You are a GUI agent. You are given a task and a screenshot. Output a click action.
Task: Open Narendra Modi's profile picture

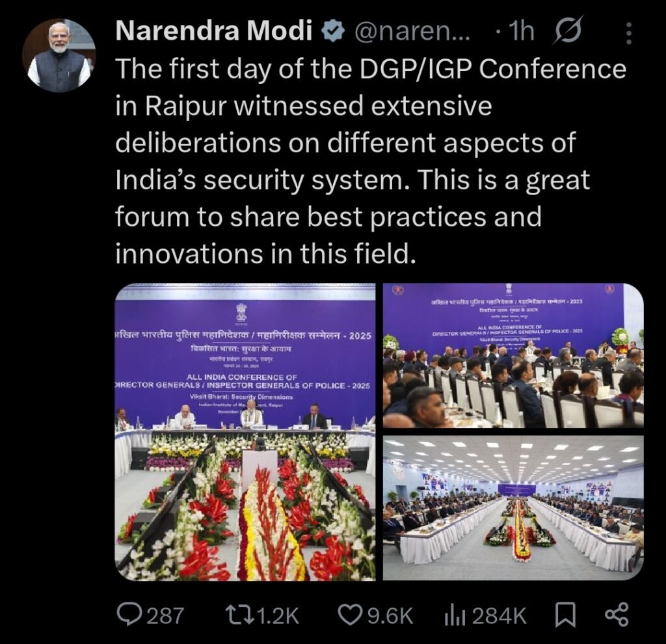[59, 56]
